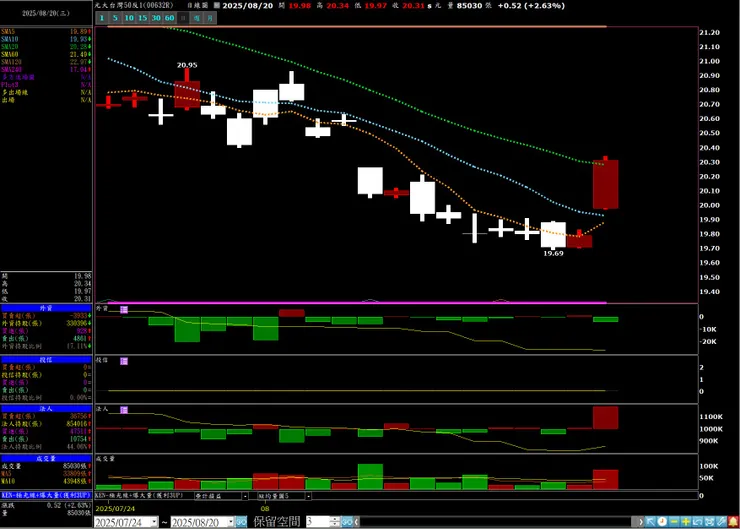
Task: Open the end date 2025/08/20 dropdown
Action: point(230,522)
